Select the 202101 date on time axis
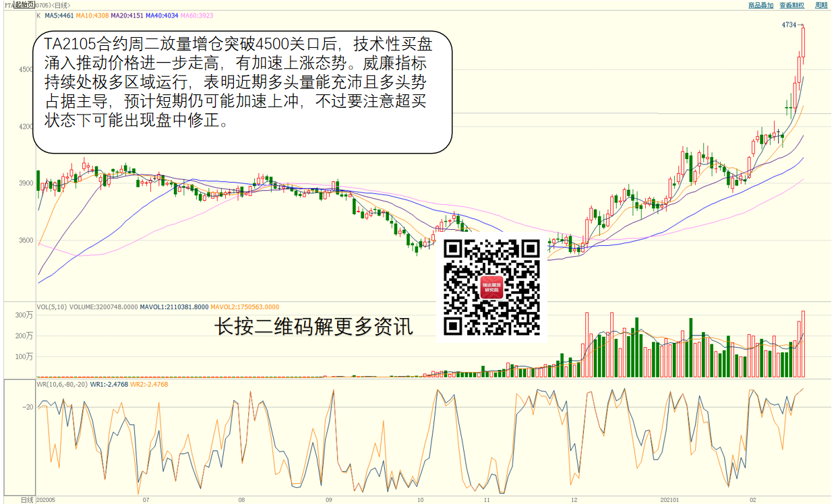The height and width of the screenshot is (504, 840). pos(670,500)
